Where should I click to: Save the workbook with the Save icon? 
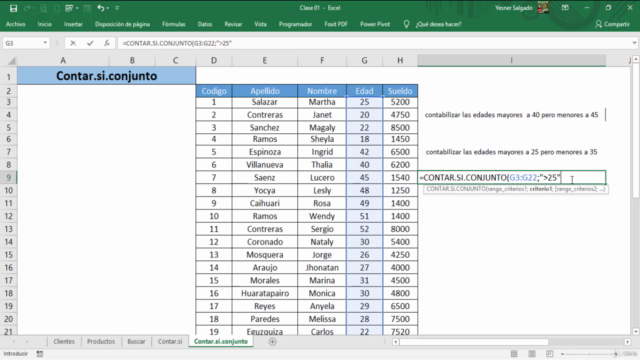(x=13, y=8)
